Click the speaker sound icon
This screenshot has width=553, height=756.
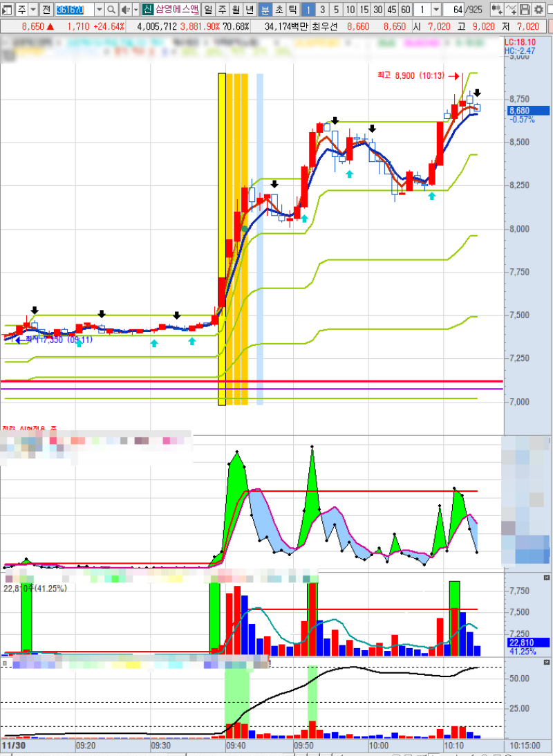(x=124, y=9)
